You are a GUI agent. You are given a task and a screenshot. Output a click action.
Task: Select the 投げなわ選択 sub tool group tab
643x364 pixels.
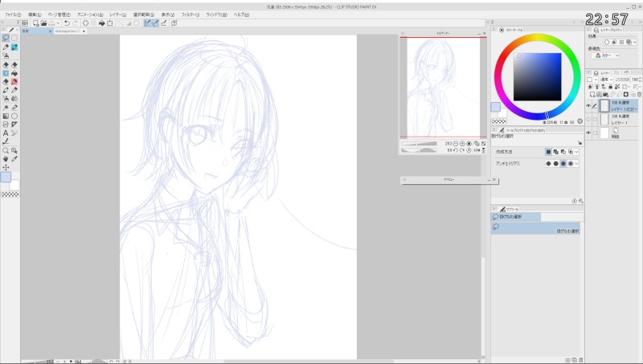[x=516, y=216]
